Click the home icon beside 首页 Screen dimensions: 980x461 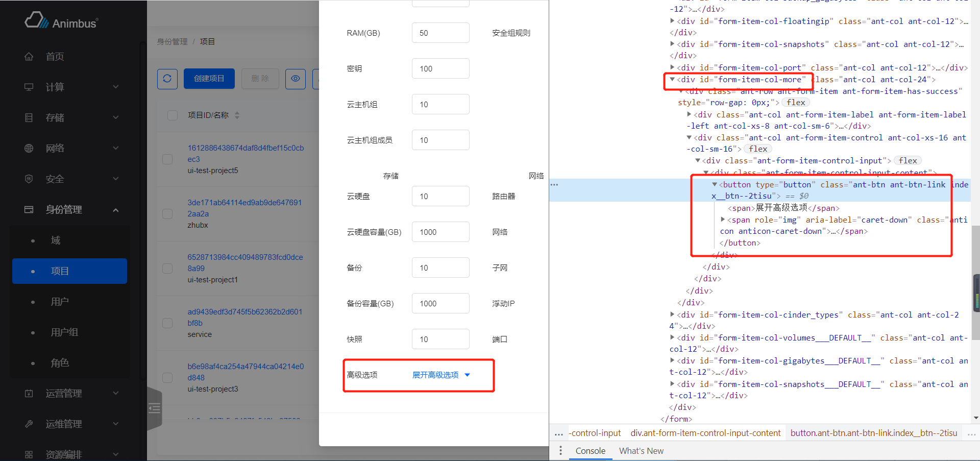pyautogui.click(x=29, y=57)
